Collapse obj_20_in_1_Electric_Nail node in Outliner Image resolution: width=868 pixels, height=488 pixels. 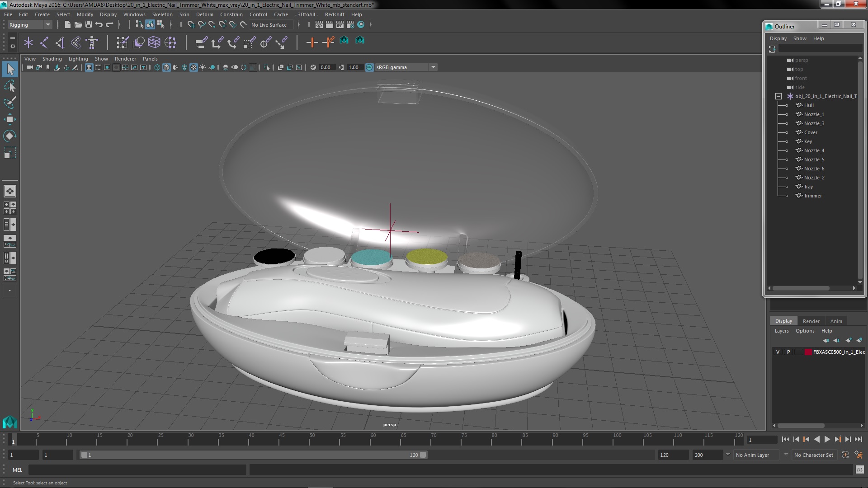pos(778,96)
